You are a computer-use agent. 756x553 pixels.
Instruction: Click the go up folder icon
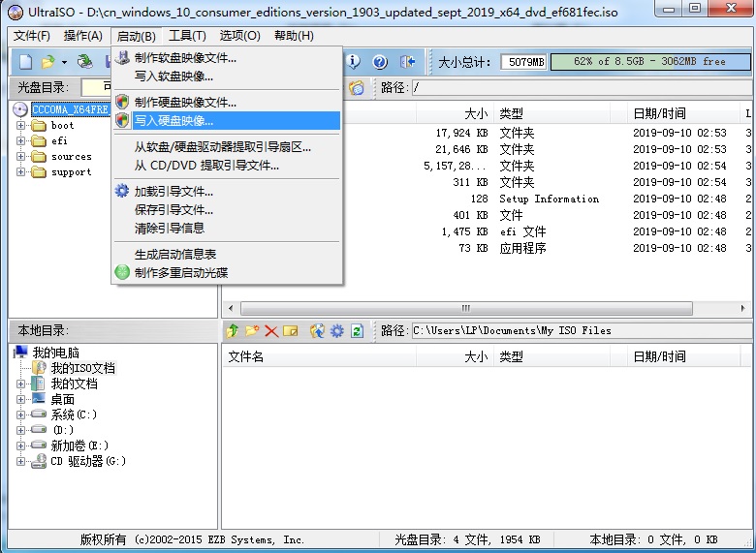tap(233, 331)
